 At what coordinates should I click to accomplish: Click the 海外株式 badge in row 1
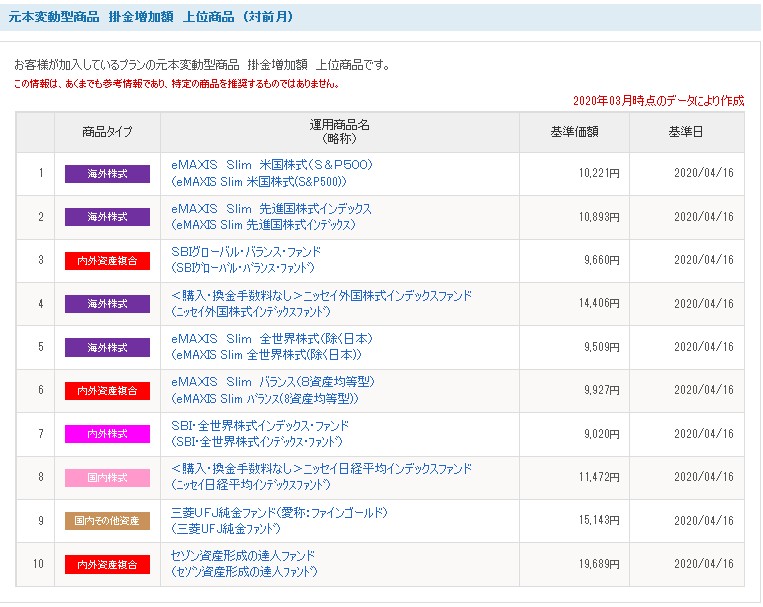click(107, 174)
